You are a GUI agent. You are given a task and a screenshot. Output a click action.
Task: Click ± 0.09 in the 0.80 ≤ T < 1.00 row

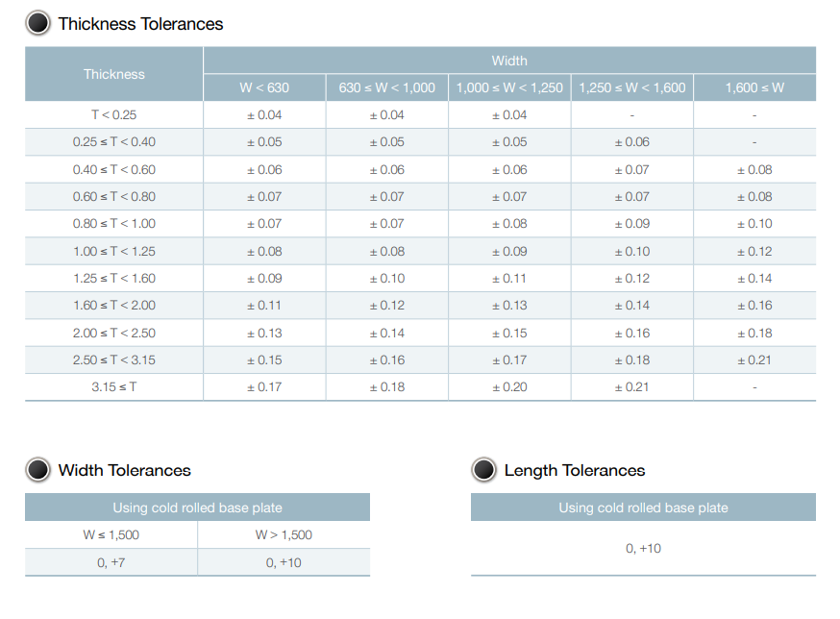(x=632, y=224)
